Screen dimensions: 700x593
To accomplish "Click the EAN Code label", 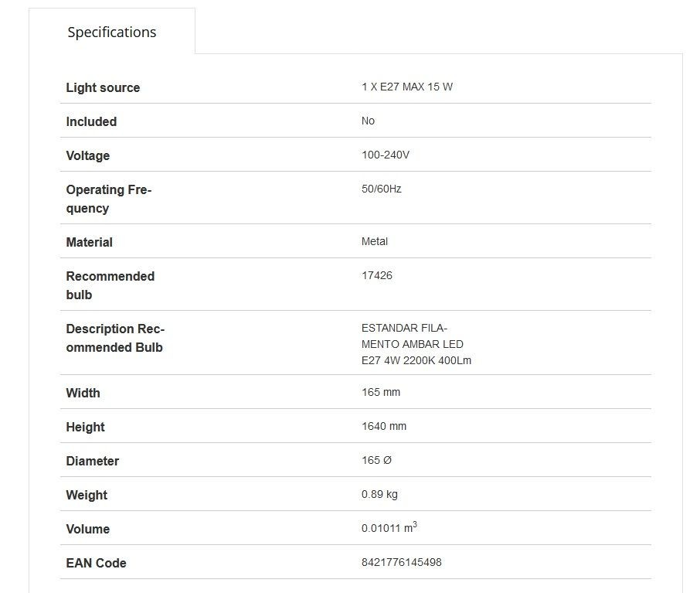I will [x=96, y=563].
